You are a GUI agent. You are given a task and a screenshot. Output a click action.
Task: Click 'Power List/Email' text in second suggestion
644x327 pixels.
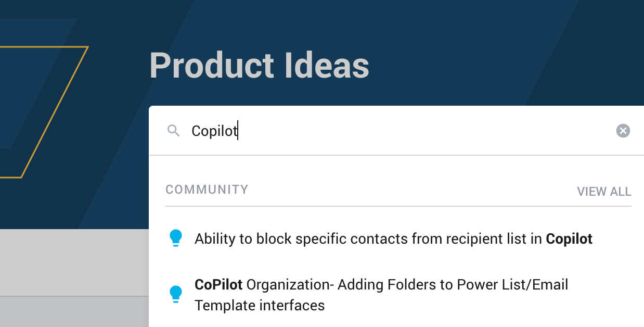512,285
